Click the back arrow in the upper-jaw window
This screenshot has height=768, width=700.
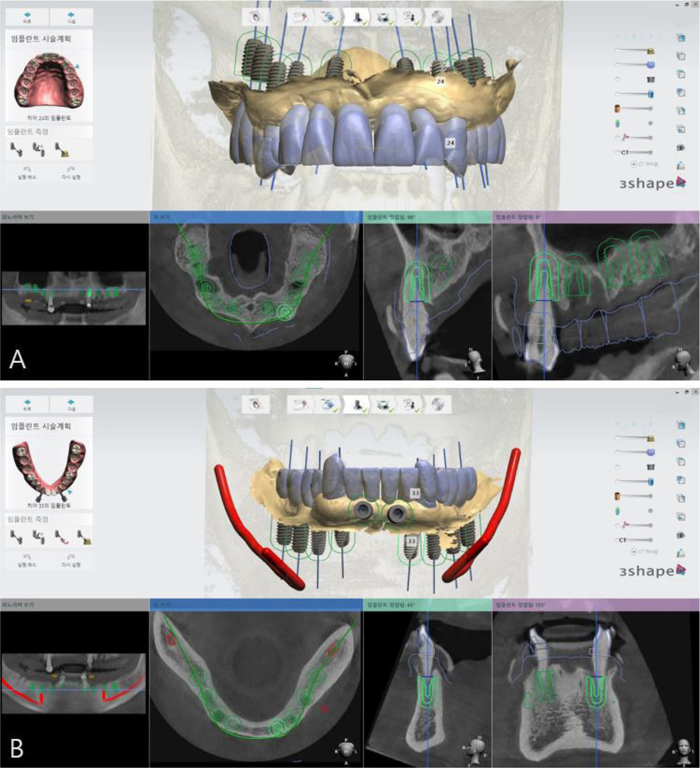27,17
